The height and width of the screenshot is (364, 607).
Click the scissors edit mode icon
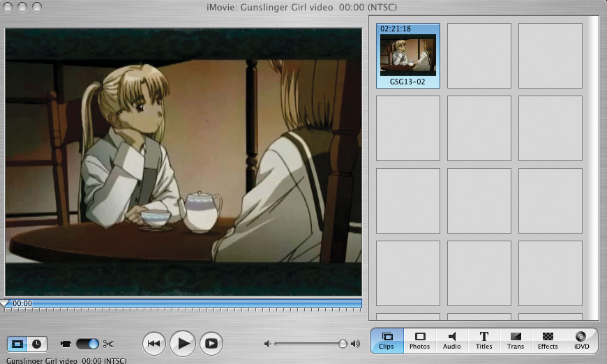(108, 344)
